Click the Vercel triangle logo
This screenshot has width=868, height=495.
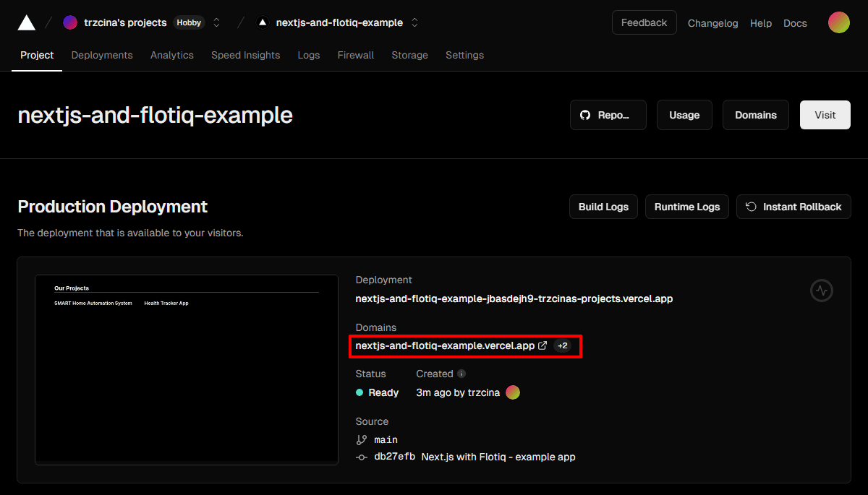tap(27, 22)
